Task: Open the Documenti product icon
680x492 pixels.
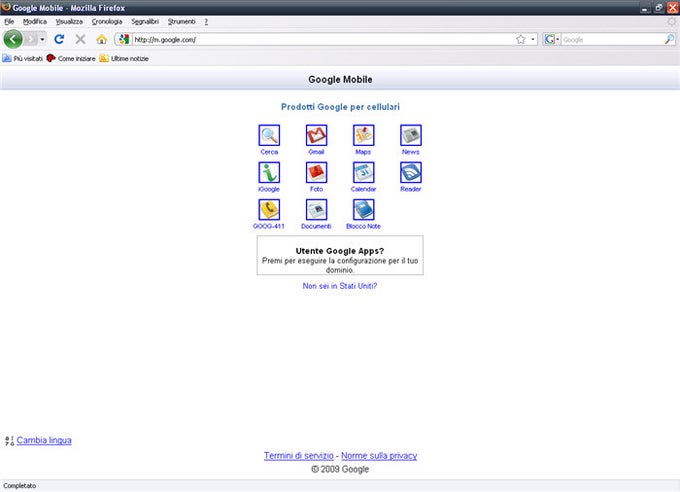Action: (x=316, y=210)
